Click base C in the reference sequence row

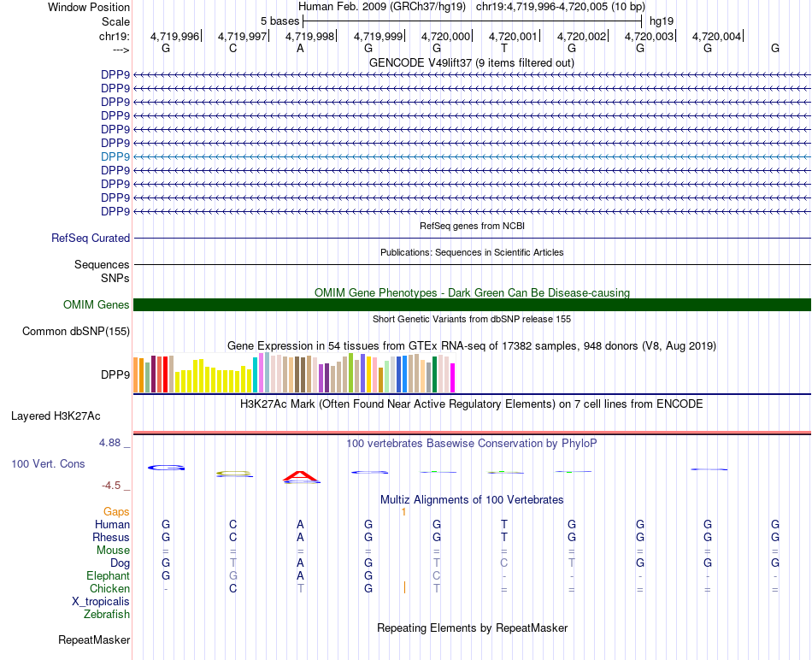pos(233,48)
